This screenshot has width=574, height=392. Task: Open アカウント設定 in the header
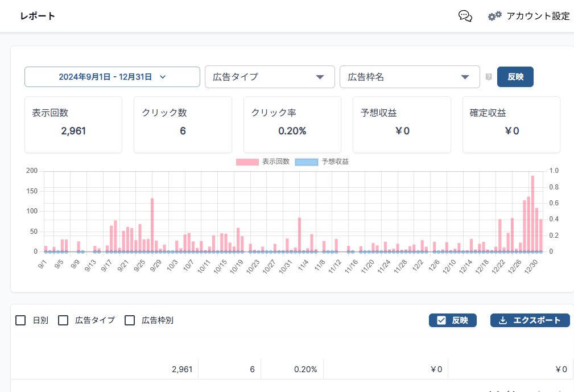[x=538, y=16]
